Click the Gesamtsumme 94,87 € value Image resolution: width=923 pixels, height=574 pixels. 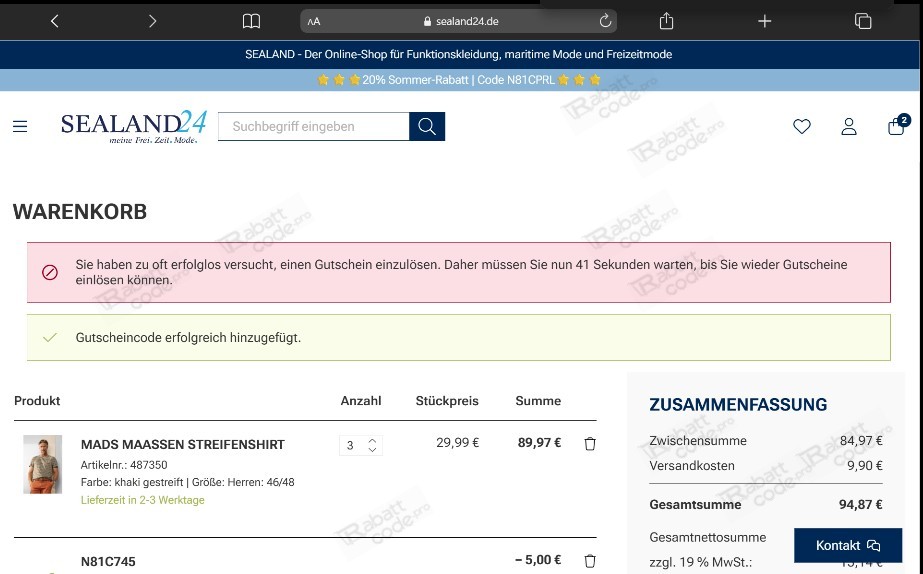(860, 504)
